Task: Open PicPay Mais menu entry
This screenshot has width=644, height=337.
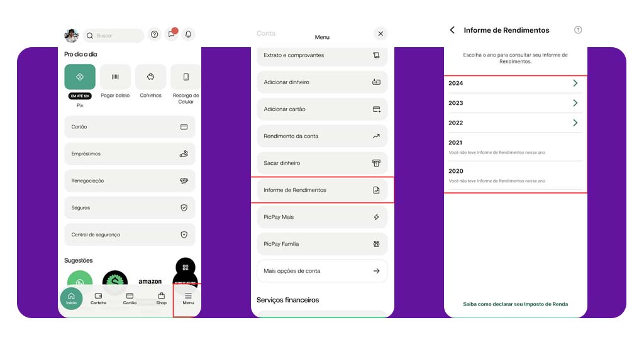Action: tap(322, 217)
